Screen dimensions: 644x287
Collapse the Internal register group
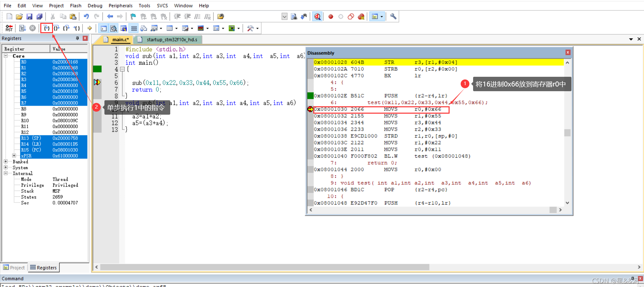pos(6,173)
